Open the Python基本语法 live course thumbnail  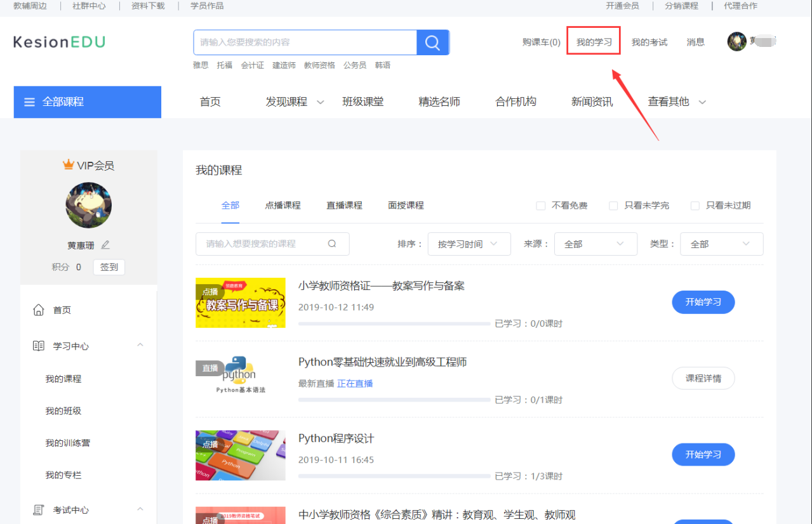(241, 379)
